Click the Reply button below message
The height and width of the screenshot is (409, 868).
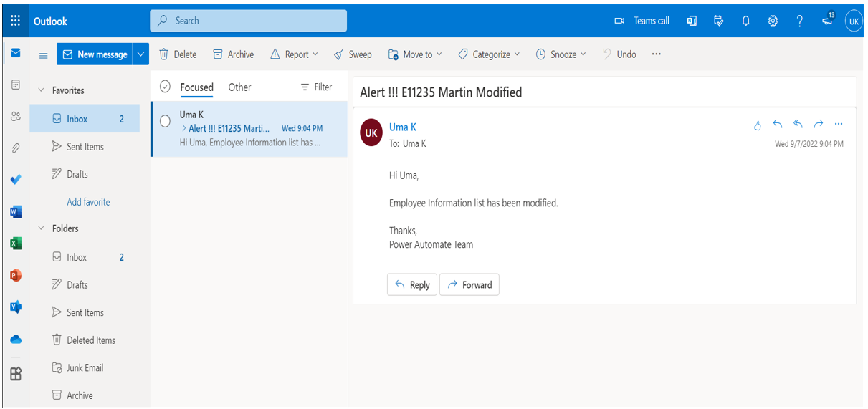tap(412, 284)
